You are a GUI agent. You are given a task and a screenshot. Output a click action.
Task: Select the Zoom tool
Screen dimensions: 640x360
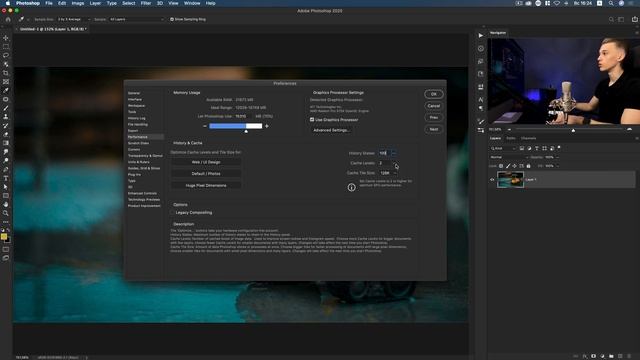click(6, 213)
